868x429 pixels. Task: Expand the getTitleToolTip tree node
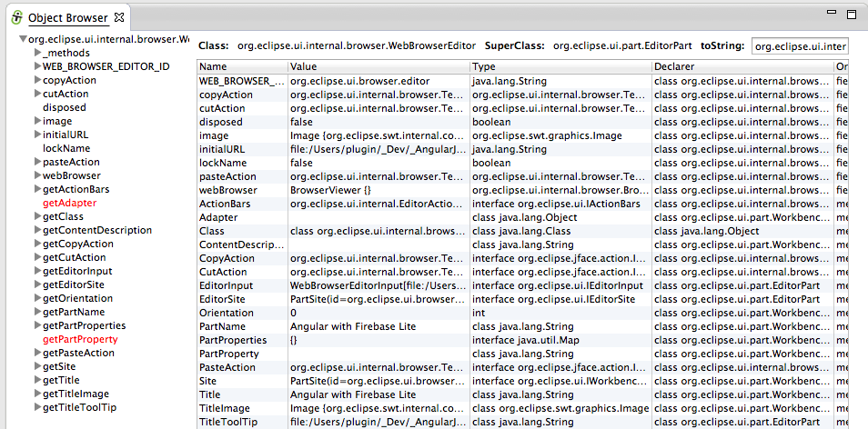37,407
